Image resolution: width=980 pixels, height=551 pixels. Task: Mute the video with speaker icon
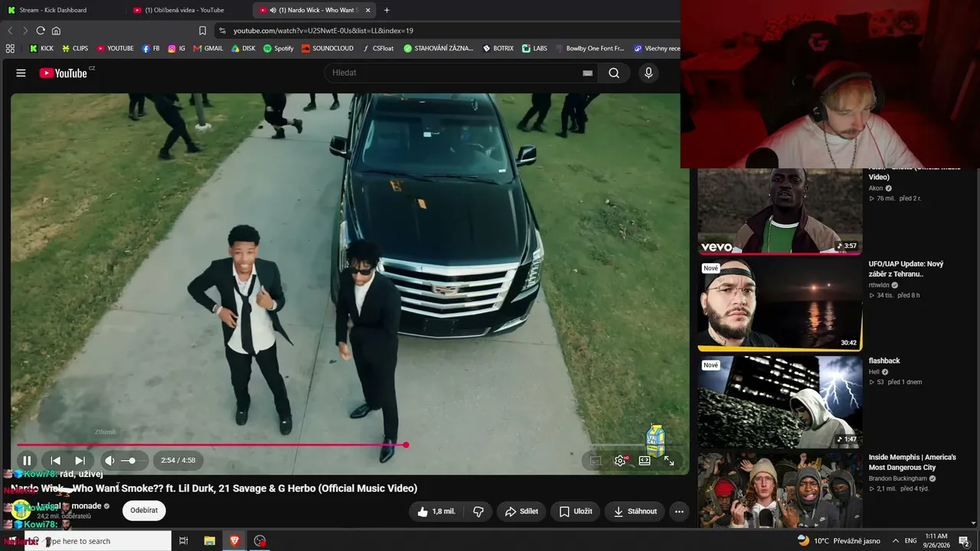point(109,461)
